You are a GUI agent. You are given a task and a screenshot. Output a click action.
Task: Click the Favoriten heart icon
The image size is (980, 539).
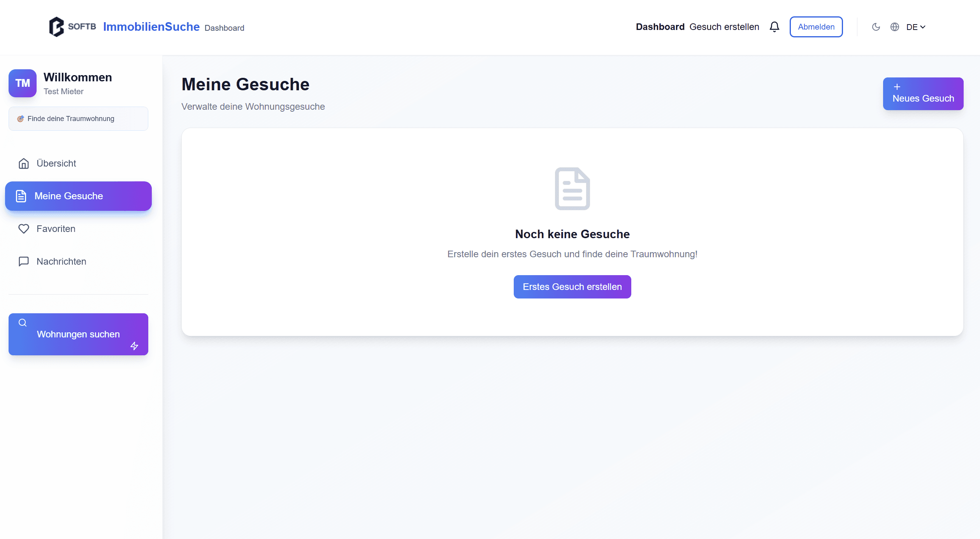pos(24,229)
